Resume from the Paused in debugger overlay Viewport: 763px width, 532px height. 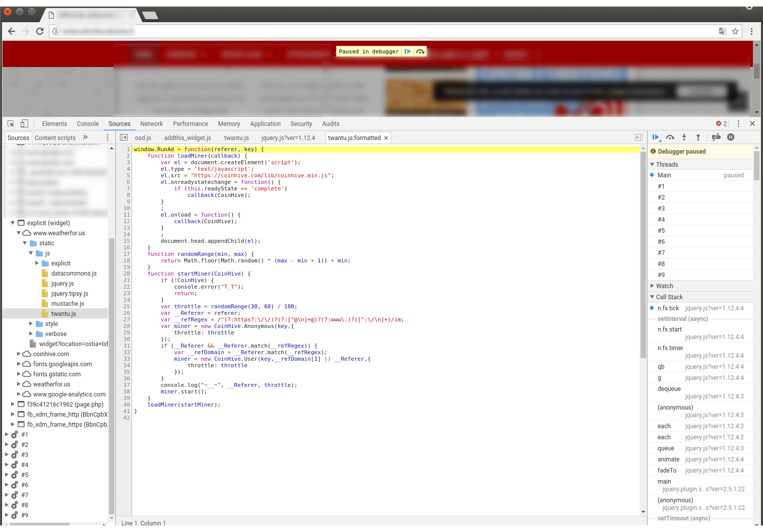point(408,51)
